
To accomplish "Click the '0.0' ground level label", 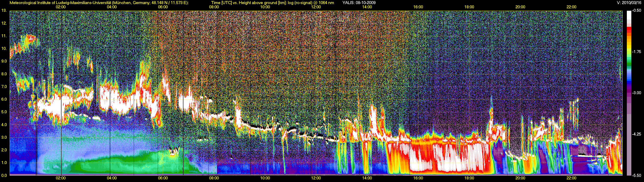I will (4, 175).
